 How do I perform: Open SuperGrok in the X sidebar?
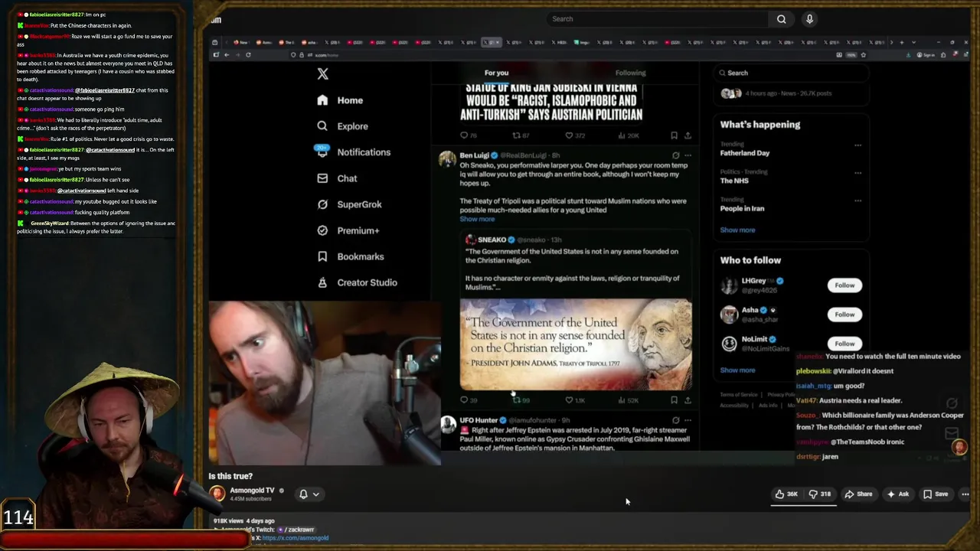tap(349, 204)
